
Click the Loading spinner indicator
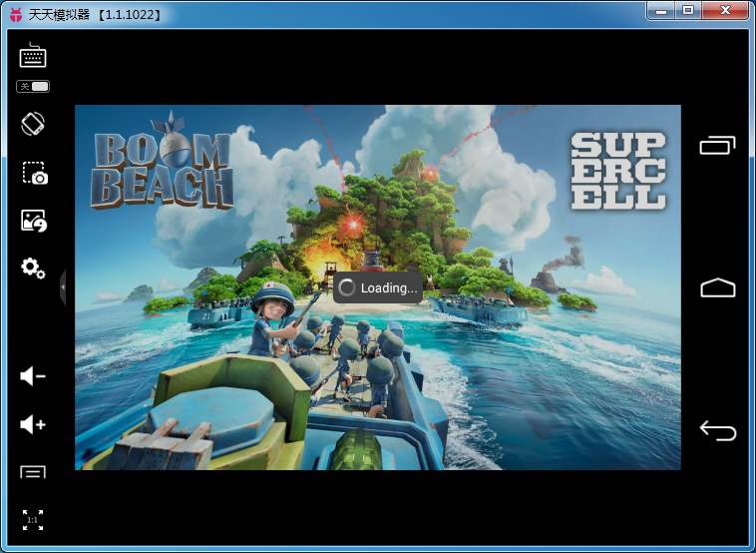(347, 288)
